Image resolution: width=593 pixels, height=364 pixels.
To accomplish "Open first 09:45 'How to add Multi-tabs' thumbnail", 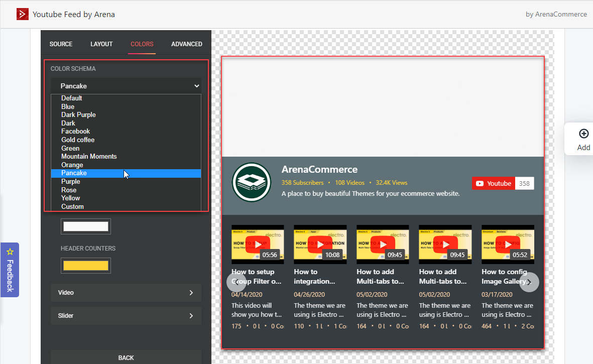I will coord(383,244).
